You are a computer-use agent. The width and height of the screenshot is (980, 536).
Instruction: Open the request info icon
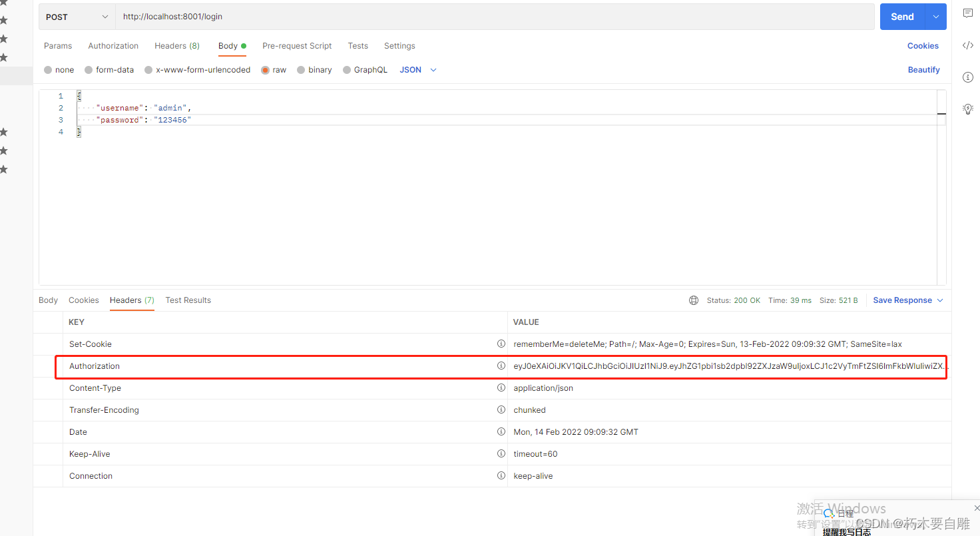point(968,77)
